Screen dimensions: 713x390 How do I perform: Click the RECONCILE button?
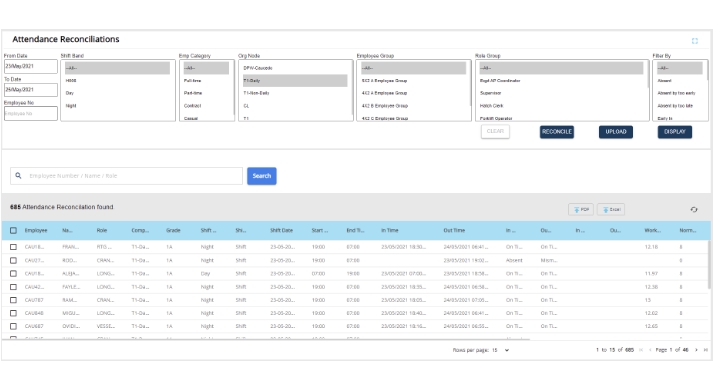[x=557, y=132]
